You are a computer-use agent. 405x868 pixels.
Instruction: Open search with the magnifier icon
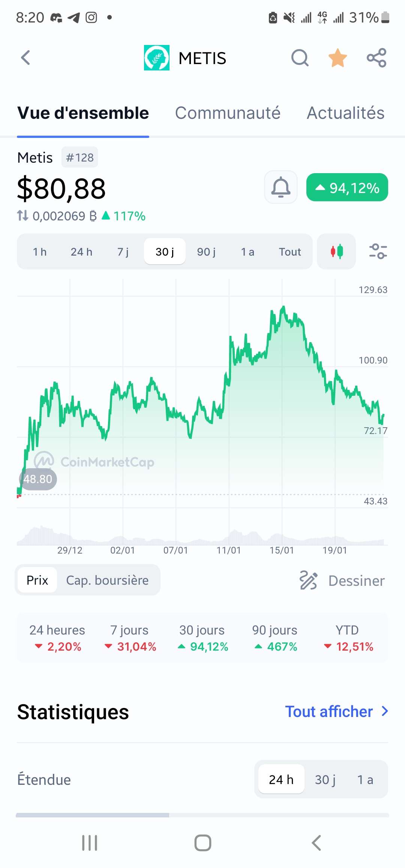click(300, 58)
